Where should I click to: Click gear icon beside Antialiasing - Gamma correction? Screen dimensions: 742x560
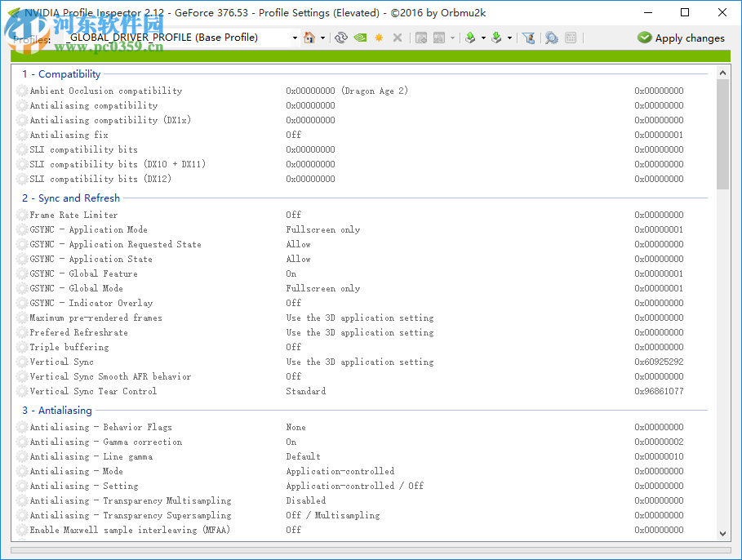pos(22,442)
